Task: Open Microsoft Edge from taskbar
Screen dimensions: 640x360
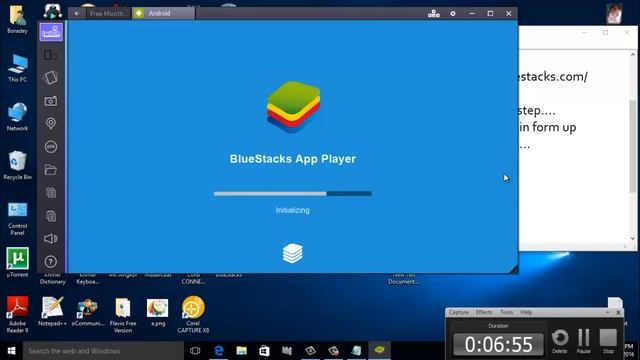Action: coord(218,351)
